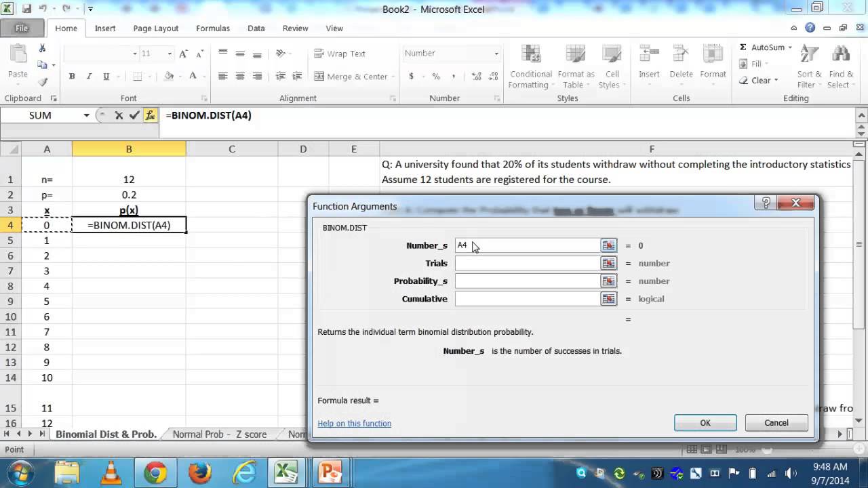Click Cancel in Function Arguments dialog
Screen dimensions: 868x488
[776, 423]
